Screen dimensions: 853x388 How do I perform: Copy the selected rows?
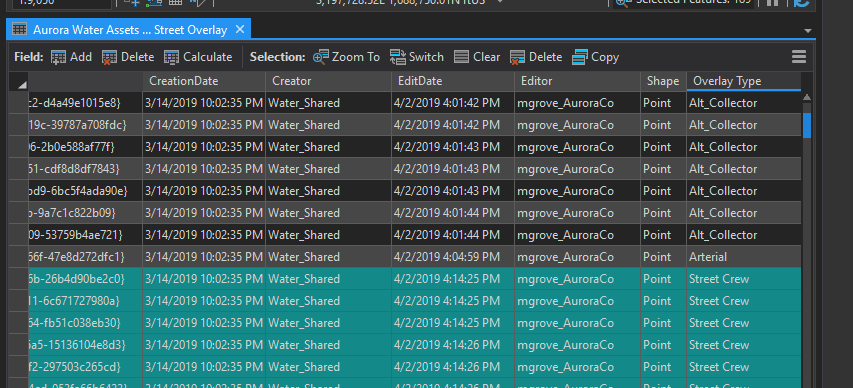(596, 57)
